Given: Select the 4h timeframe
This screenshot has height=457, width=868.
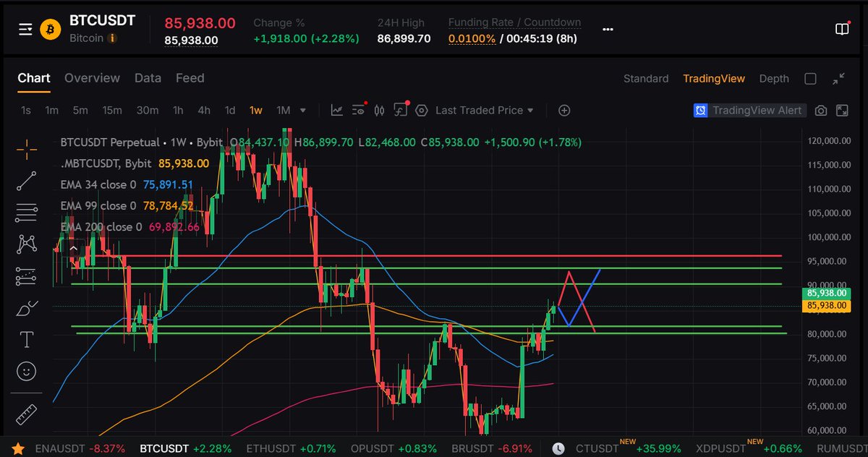Looking at the screenshot, I should [204, 111].
